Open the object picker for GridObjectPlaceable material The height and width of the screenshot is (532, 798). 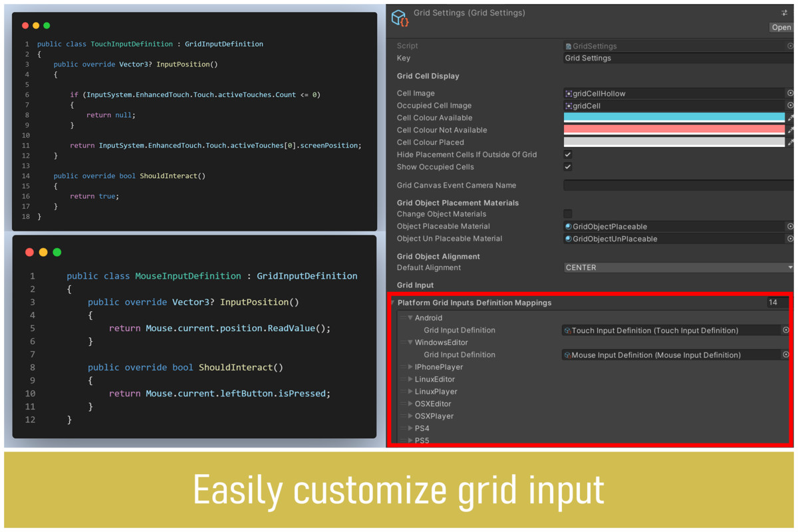790,226
